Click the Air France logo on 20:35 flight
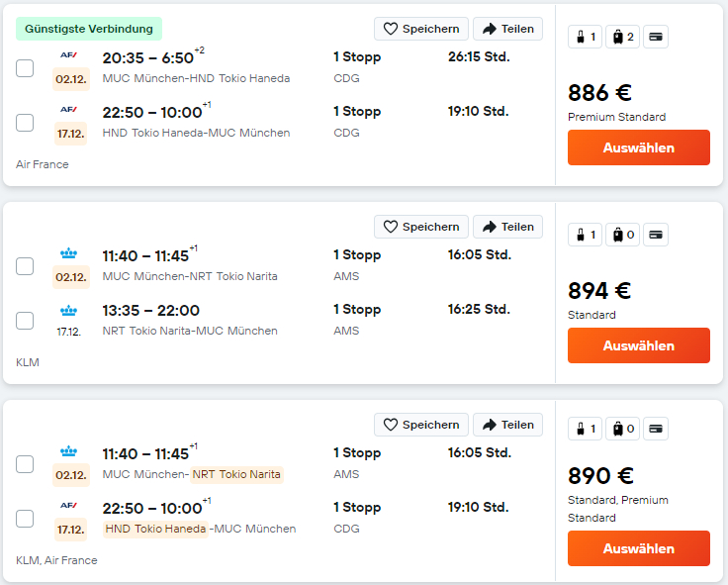Screen dimensions: 728x585 (68, 54)
